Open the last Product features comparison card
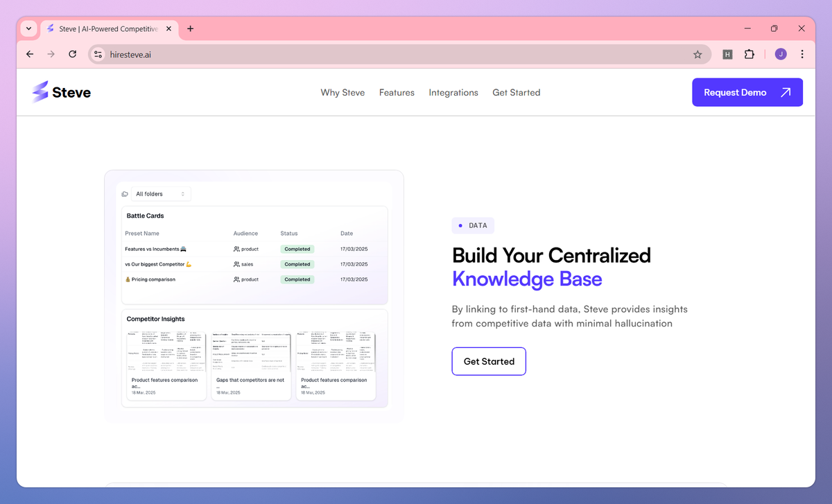 336,365
